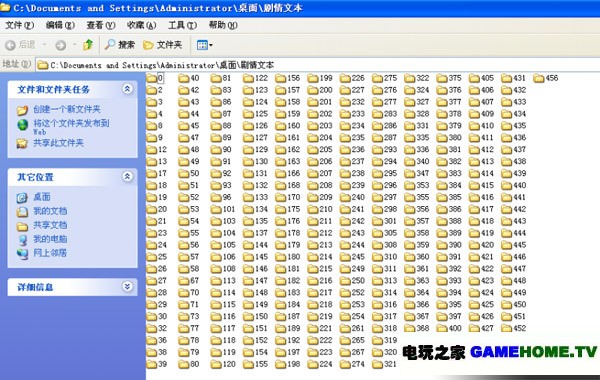
Task: Click the address bar path field
Action: tap(318, 65)
